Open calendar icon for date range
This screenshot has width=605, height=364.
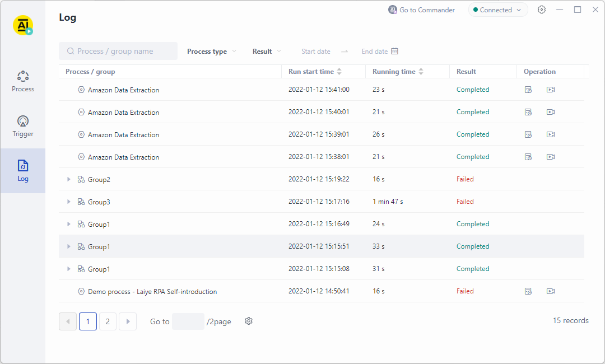[394, 51]
